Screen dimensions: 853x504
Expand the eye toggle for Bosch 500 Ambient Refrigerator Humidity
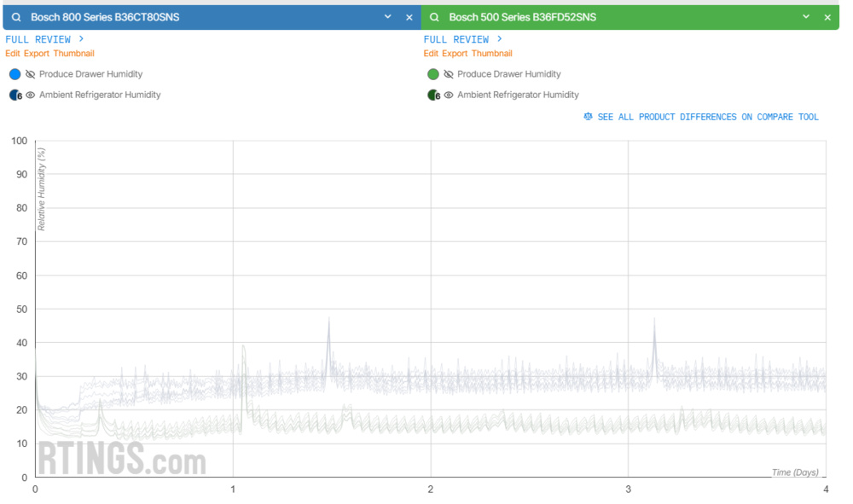450,95
